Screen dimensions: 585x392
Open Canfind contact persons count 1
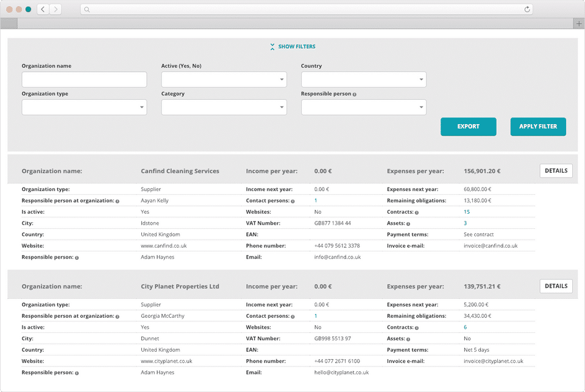click(x=316, y=200)
